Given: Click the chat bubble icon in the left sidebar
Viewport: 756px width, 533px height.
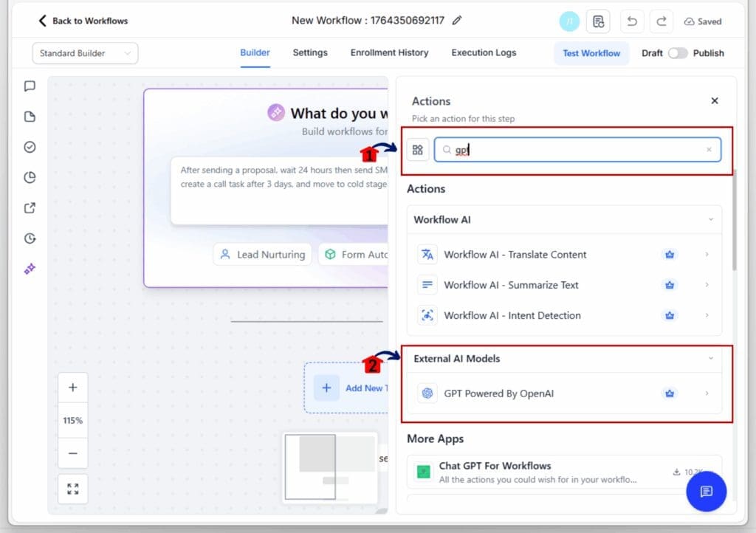Looking at the screenshot, I should pyautogui.click(x=30, y=86).
